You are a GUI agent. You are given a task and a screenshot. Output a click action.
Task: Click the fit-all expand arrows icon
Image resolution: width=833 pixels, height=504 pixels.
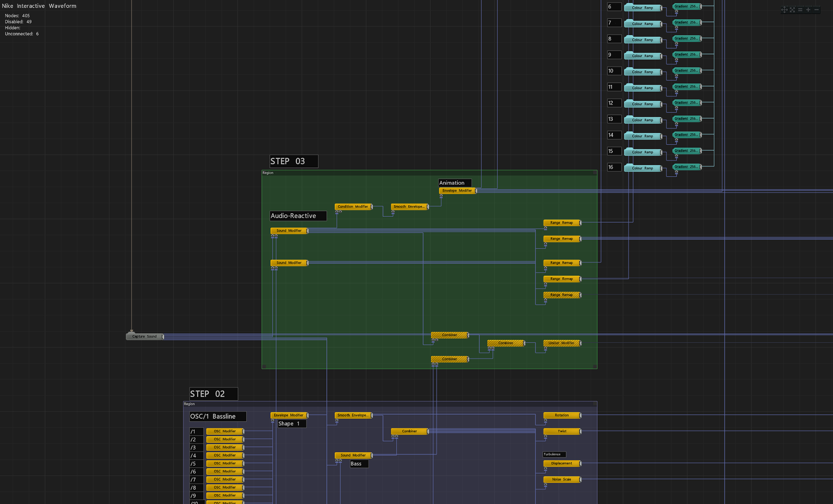click(x=792, y=10)
